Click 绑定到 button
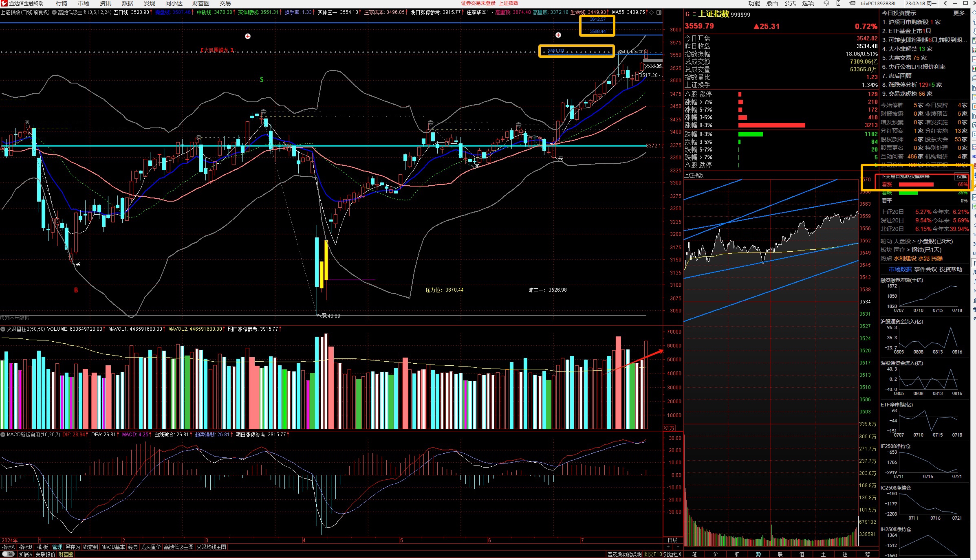The height and width of the screenshot is (560, 976). click(90, 547)
